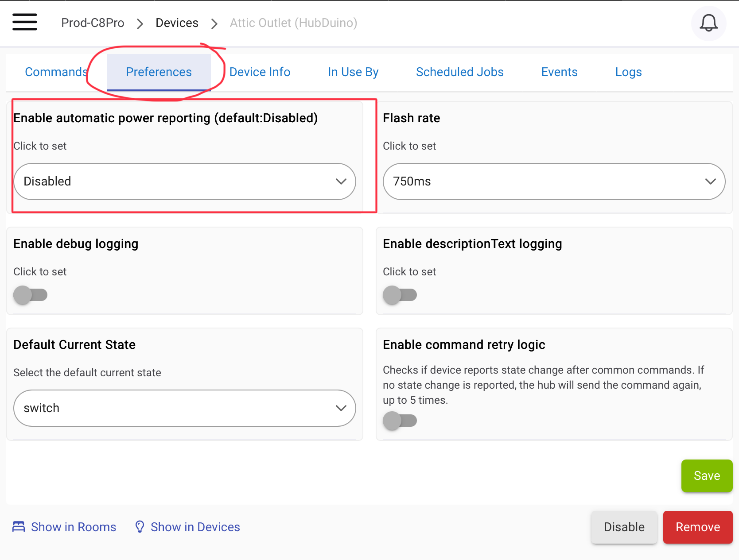The width and height of the screenshot is (739, 560).
Task: Go to Devices breadcrumb
Action: coord(177,23)
